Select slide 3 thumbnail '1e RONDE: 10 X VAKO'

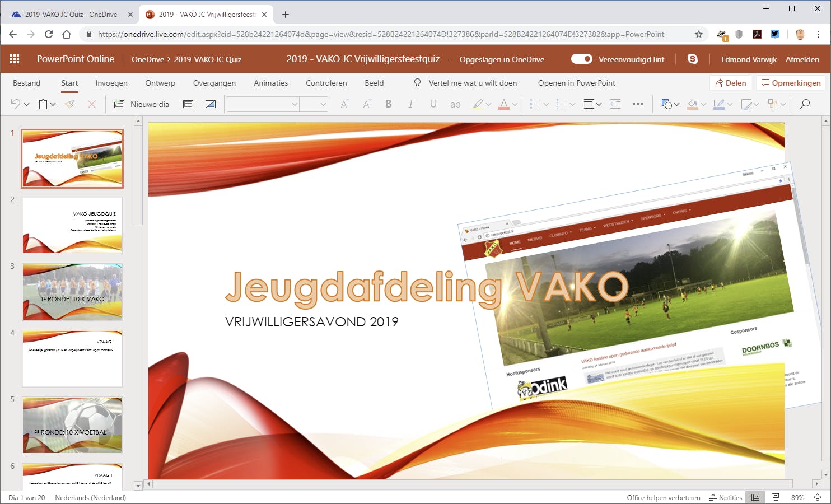tap(72, 292)
